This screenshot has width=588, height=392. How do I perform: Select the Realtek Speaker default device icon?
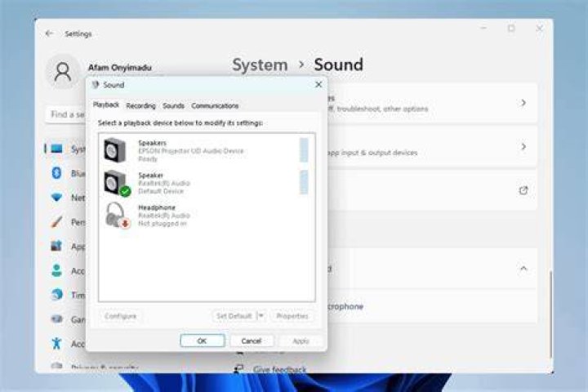(x=117, y=183)
